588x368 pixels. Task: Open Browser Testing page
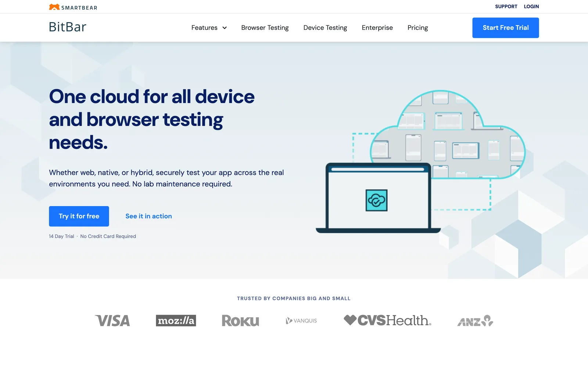tap(265, 28)
